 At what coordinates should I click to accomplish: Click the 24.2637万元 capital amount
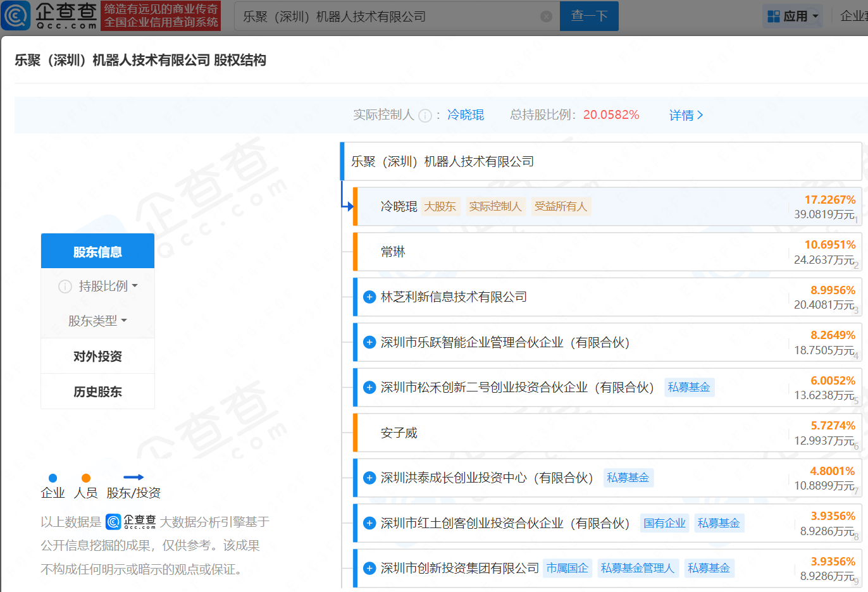pyautogui.click(x=824, y=260)
